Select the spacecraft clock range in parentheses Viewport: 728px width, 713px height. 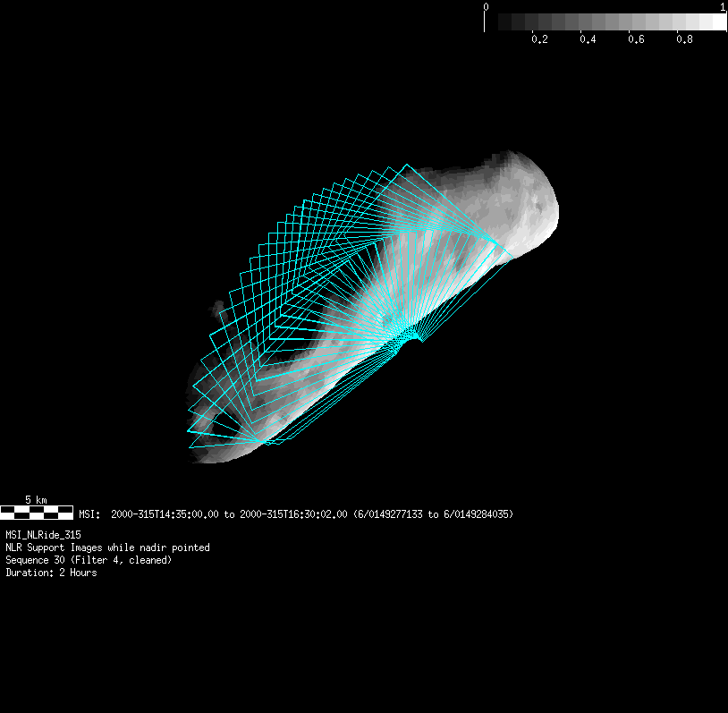pos(433,514)
